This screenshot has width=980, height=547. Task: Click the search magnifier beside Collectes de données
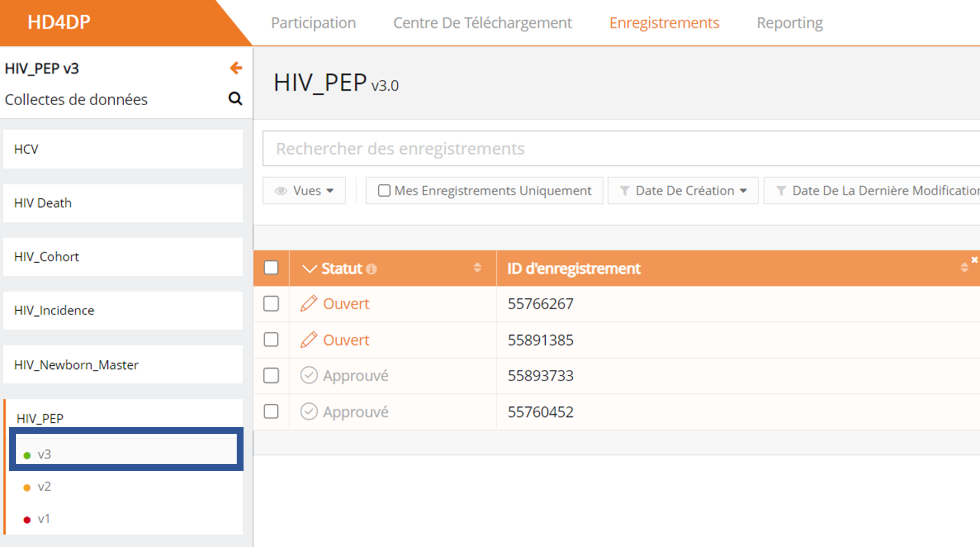pos(235,99)
